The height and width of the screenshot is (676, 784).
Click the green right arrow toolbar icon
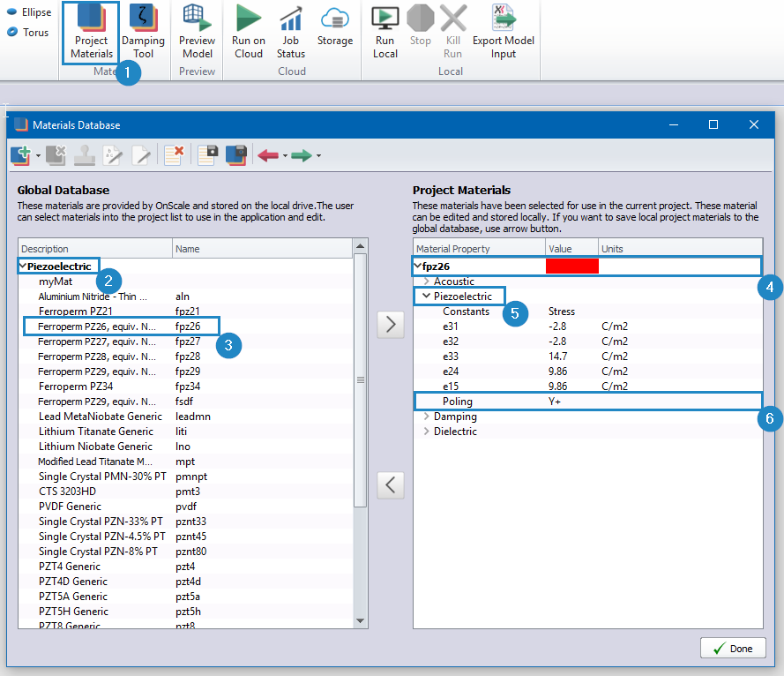302,155
